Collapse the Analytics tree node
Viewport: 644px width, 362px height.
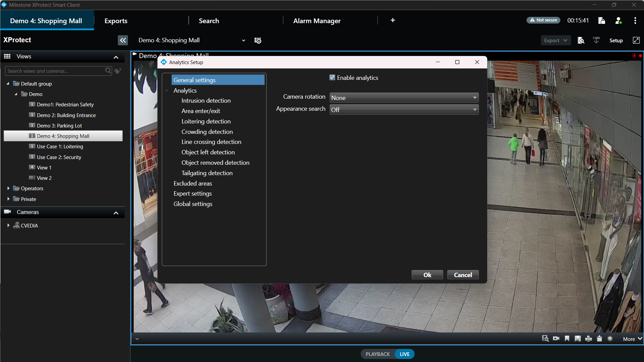pyautogui.click(x=167, y=91)
